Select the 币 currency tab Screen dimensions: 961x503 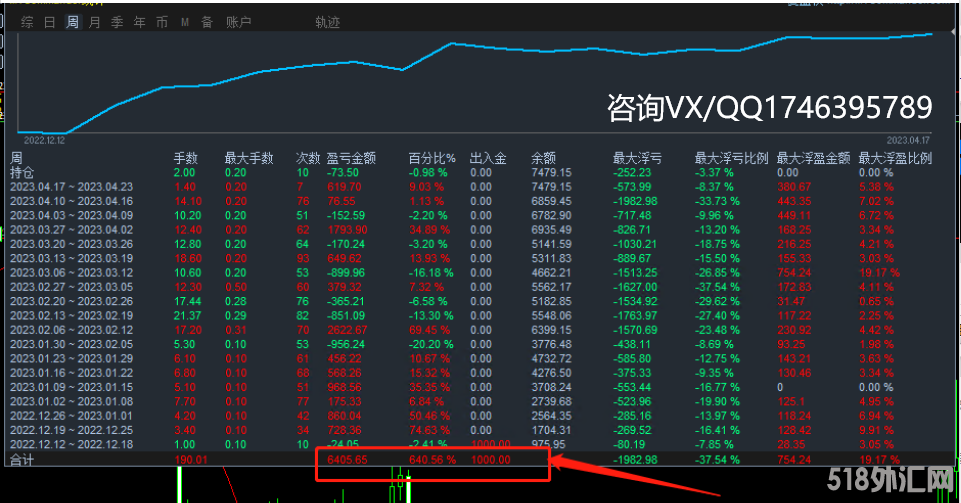[162, 22]
